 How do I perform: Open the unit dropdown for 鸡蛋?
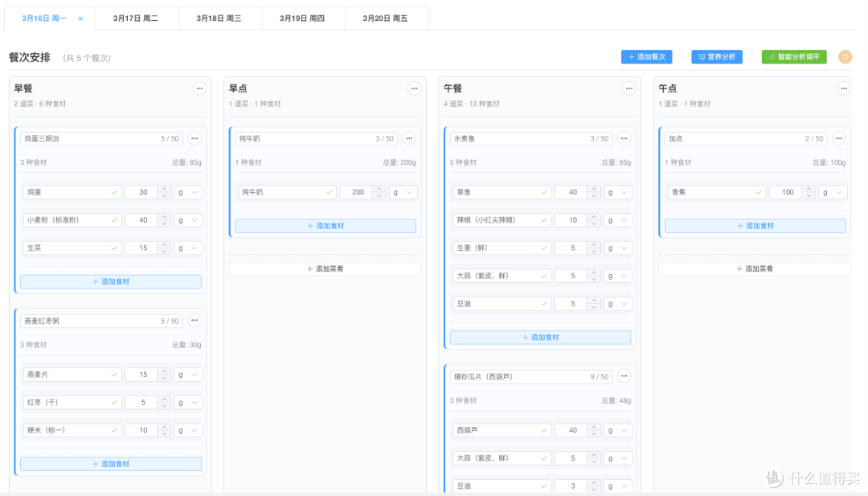[187, 192]
